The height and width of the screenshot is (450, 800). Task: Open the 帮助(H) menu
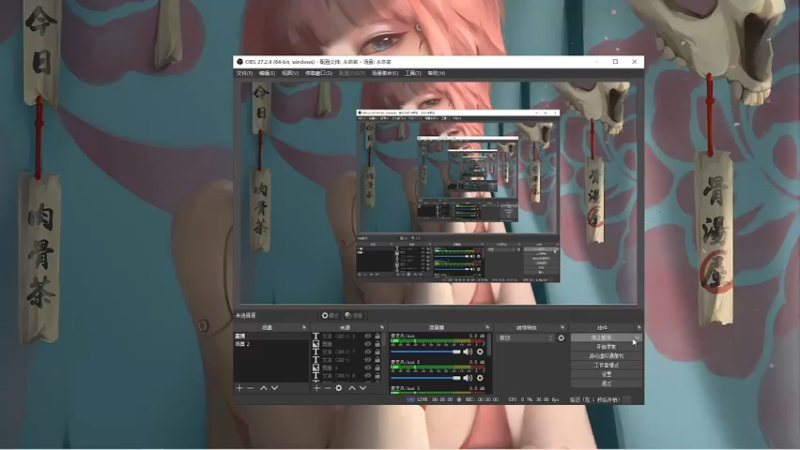point(436,73)
